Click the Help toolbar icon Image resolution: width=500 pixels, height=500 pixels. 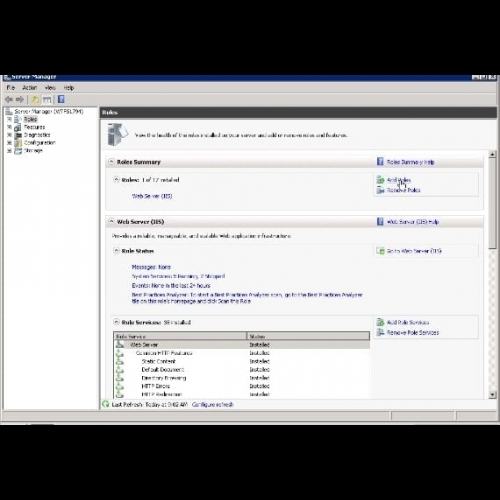point(61,99)
